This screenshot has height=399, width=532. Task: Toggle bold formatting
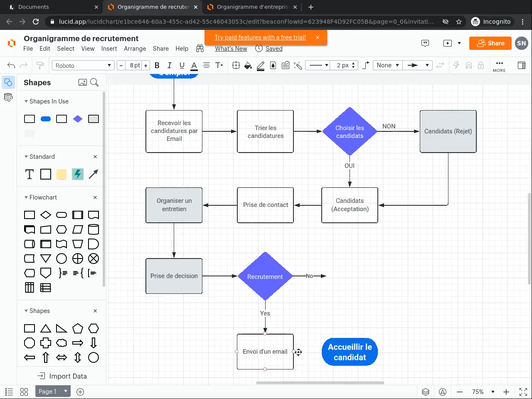click(x=157, y=65)
